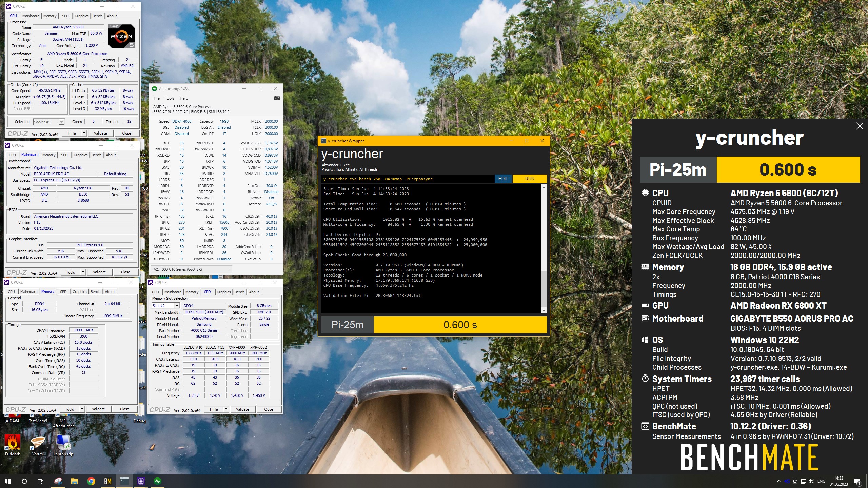The image size is (868, 488).
Task: Click y-cruncher output scrollbar down arrow
Action: point(544,310)
